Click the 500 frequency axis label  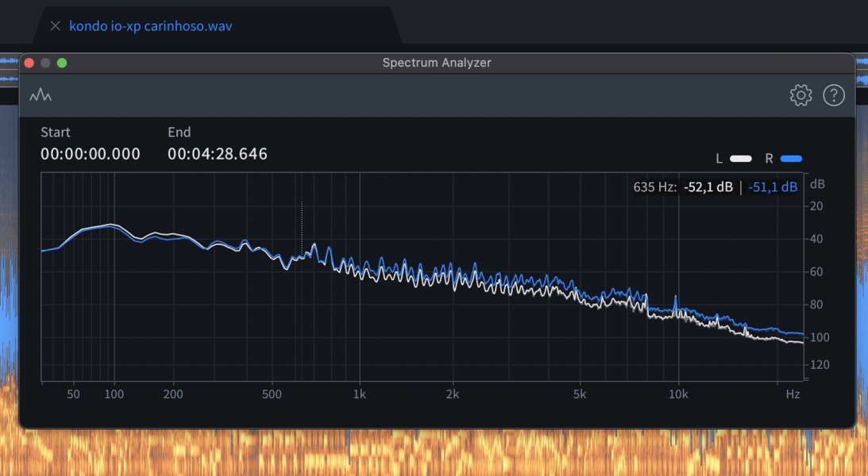(x=272, y=394)
